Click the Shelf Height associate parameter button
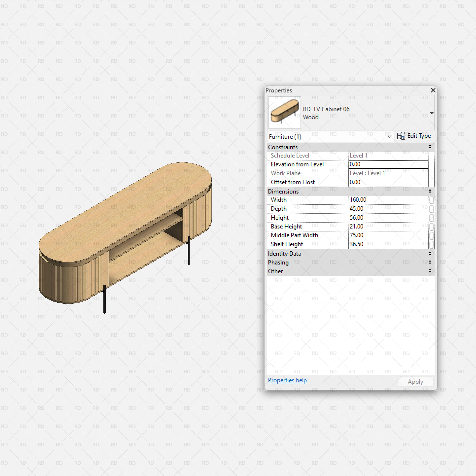 point(431,244)
